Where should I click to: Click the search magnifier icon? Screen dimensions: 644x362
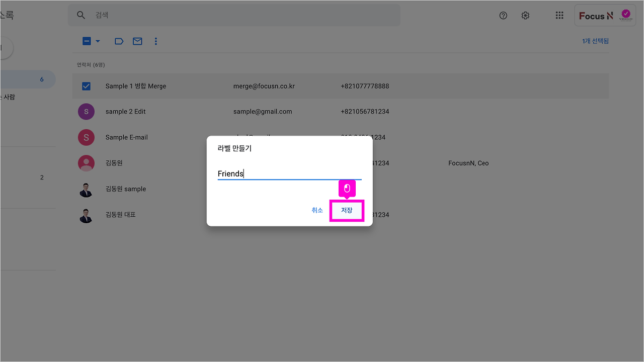(81, 15)
